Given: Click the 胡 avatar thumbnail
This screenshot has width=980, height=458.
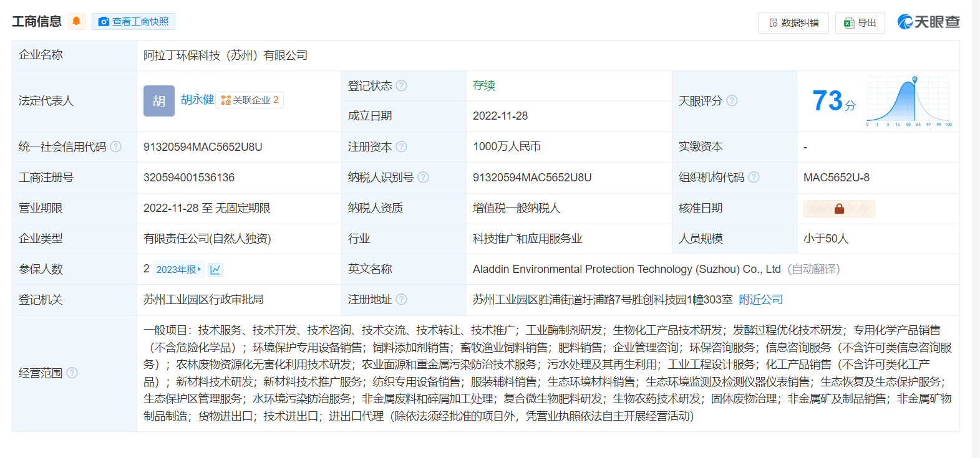Looking at the screenshot, I should coord(159,101).
